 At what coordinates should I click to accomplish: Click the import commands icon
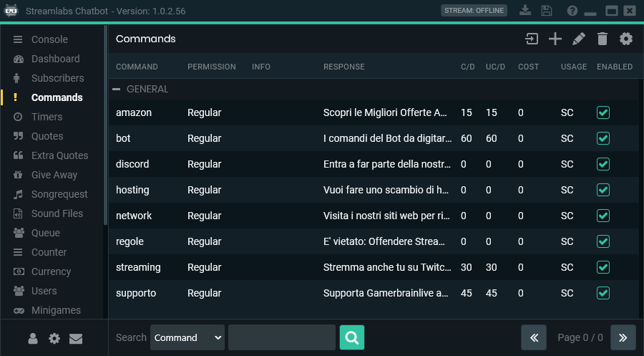[532, 39]
